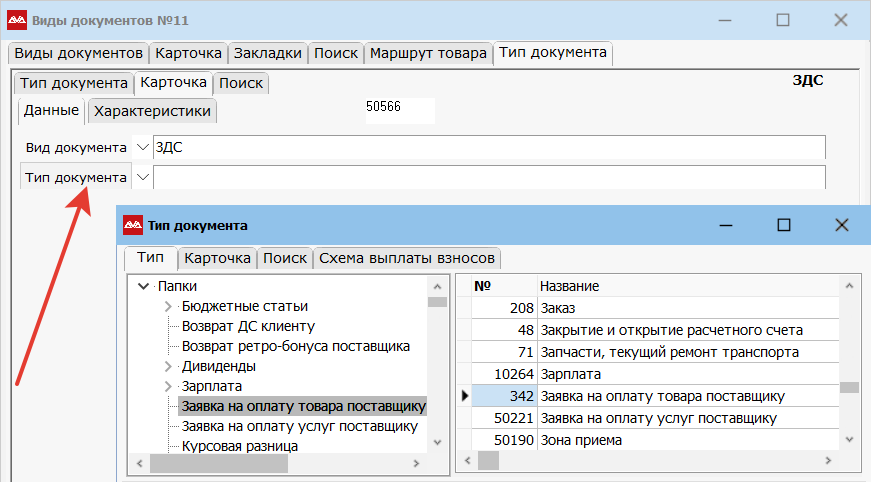Close the Тип документа popup window
The image size is (871, 482).
click(x=842, y=225)
